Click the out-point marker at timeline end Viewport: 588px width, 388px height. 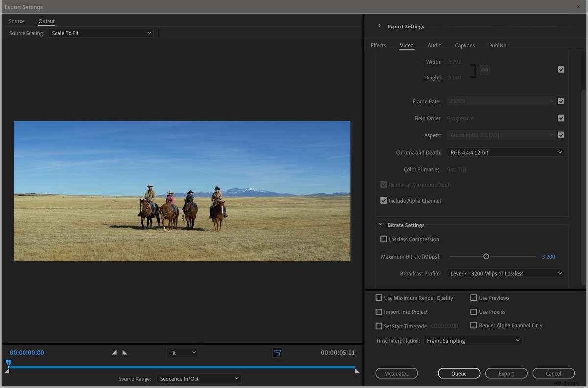click(357, 371)
